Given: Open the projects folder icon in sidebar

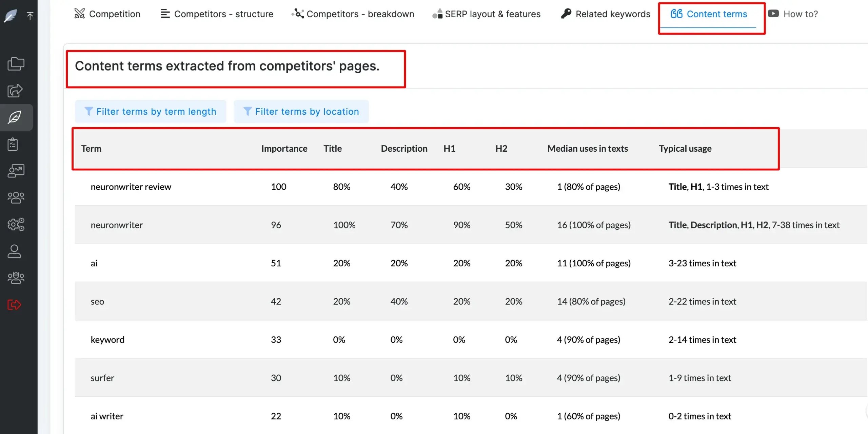Looking at the screenshot, I should (16, 64).
